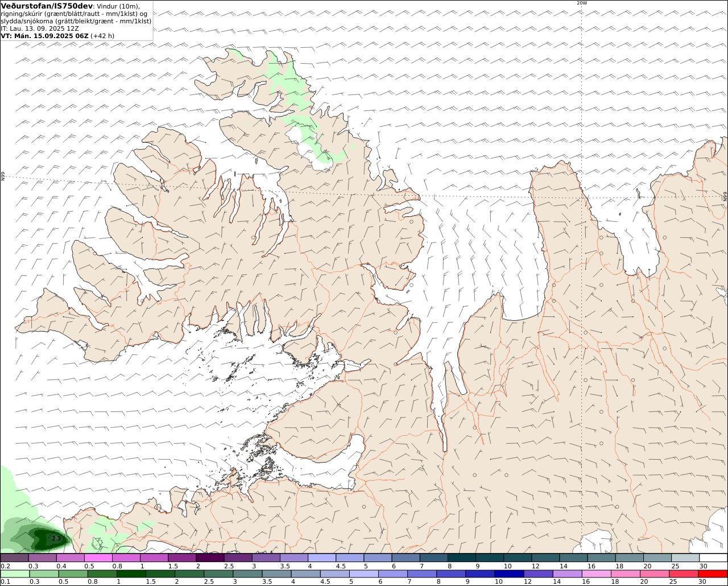Click the 3.5 label in upper scale
The height and width of the screenshot is (586, 728).
point(285,566)
